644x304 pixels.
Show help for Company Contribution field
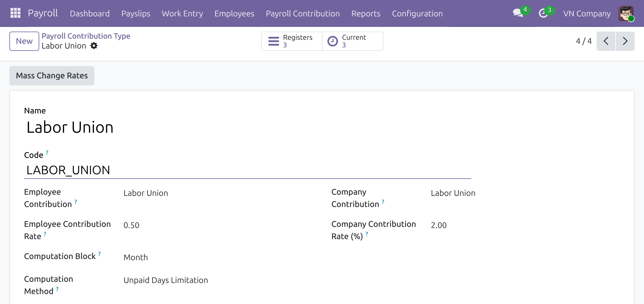(383, 201)
